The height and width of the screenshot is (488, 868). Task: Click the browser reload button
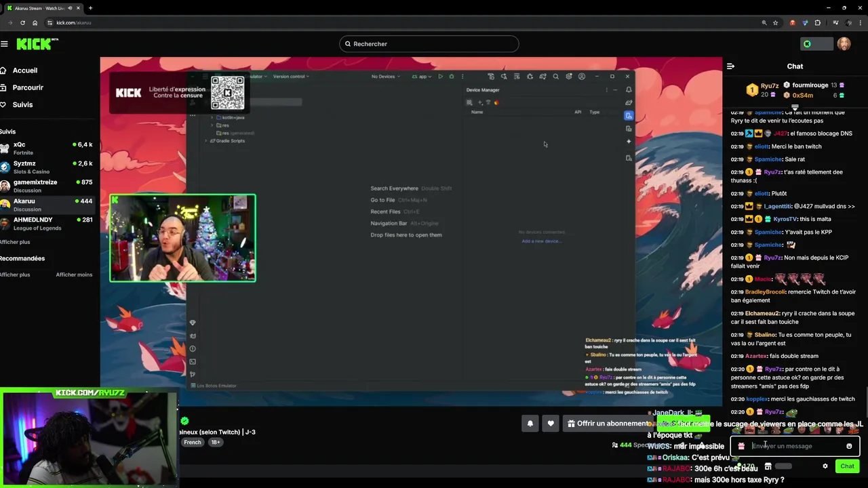click(22, 22)
